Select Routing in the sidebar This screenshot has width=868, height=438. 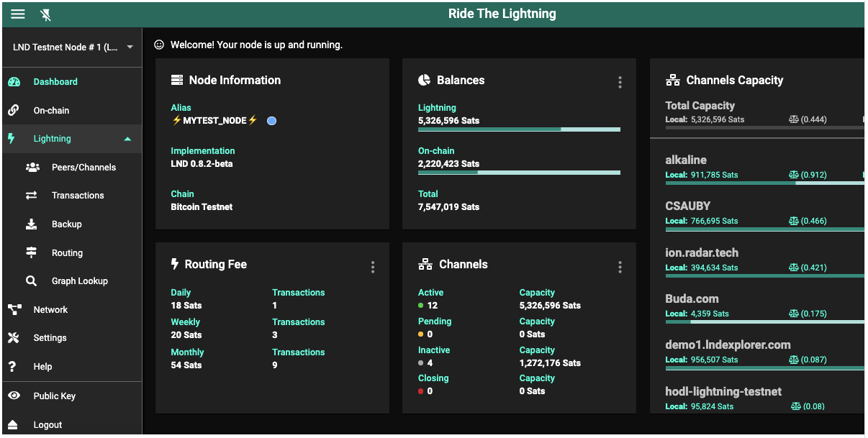click(71, 252)
